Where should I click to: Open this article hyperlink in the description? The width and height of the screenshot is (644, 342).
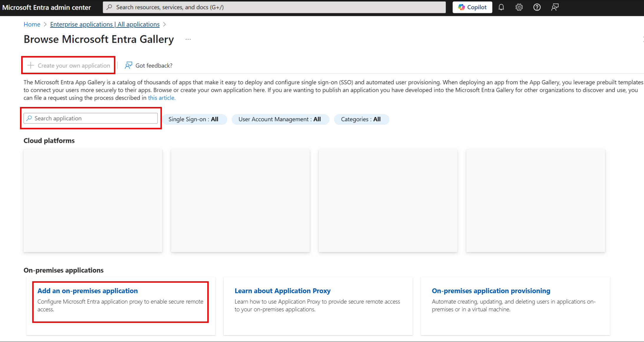click(x=161, y=98)
